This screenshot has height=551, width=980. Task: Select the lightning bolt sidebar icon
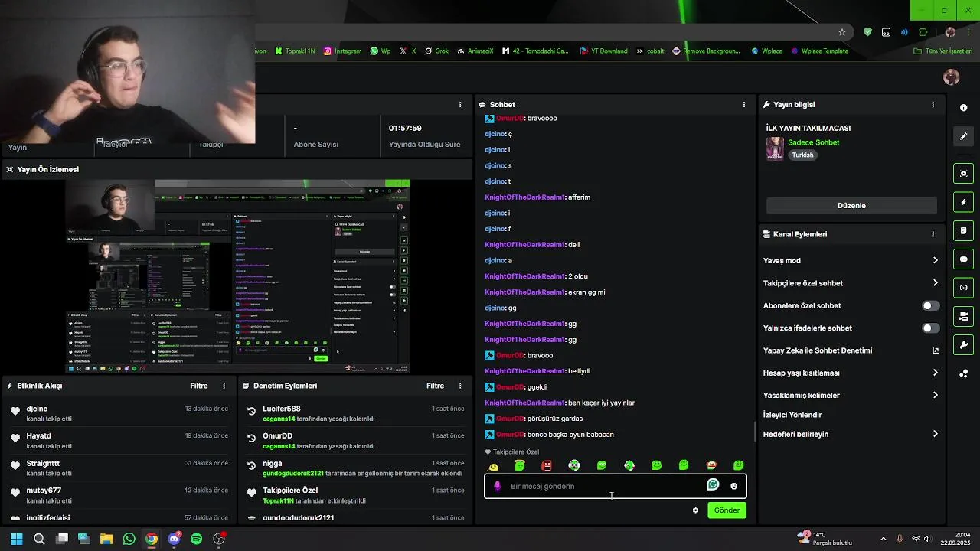pos(963,202)
